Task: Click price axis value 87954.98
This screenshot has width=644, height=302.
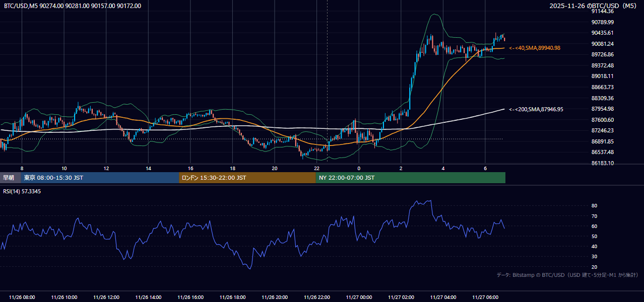Action: tap(603, 109)
